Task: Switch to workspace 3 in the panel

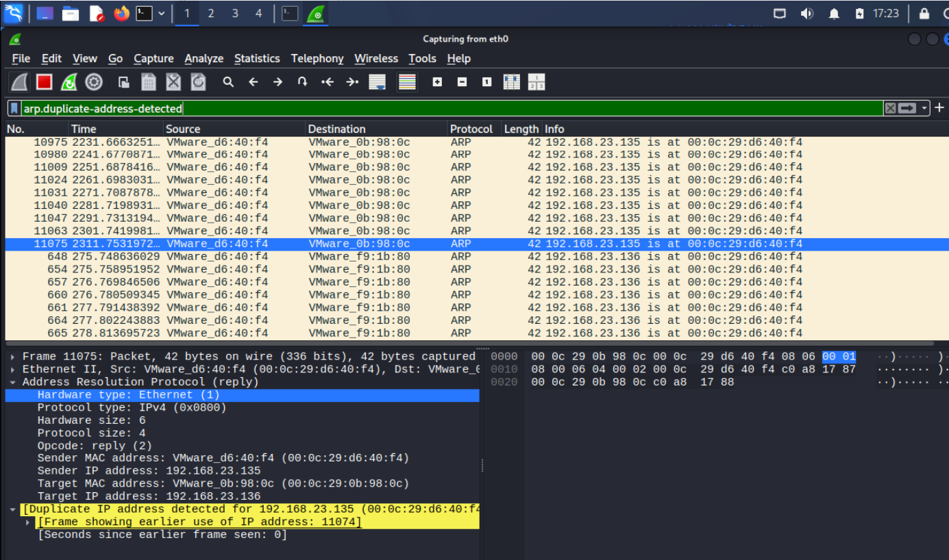Action: point(235,13)
